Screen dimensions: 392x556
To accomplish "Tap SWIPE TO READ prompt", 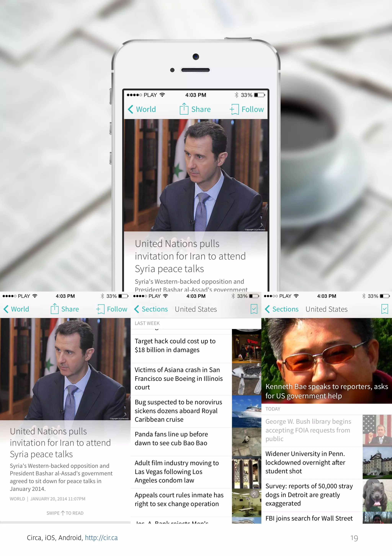I will [x=65, y=513].
